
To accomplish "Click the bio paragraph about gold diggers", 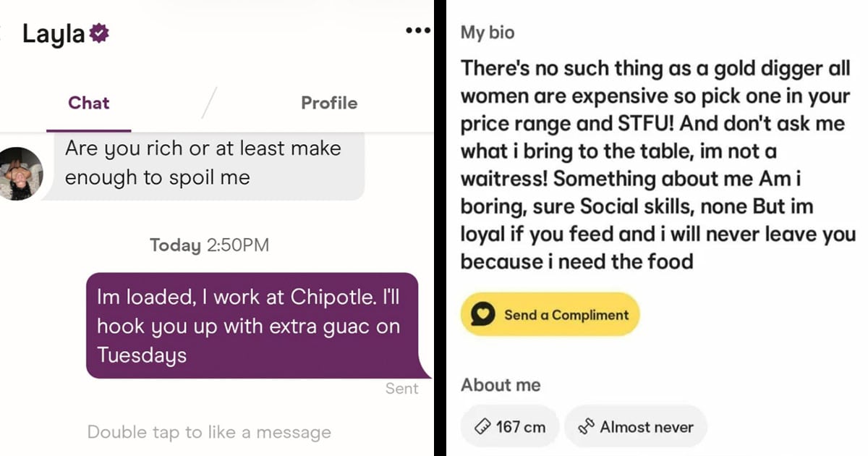I will 657,164.
